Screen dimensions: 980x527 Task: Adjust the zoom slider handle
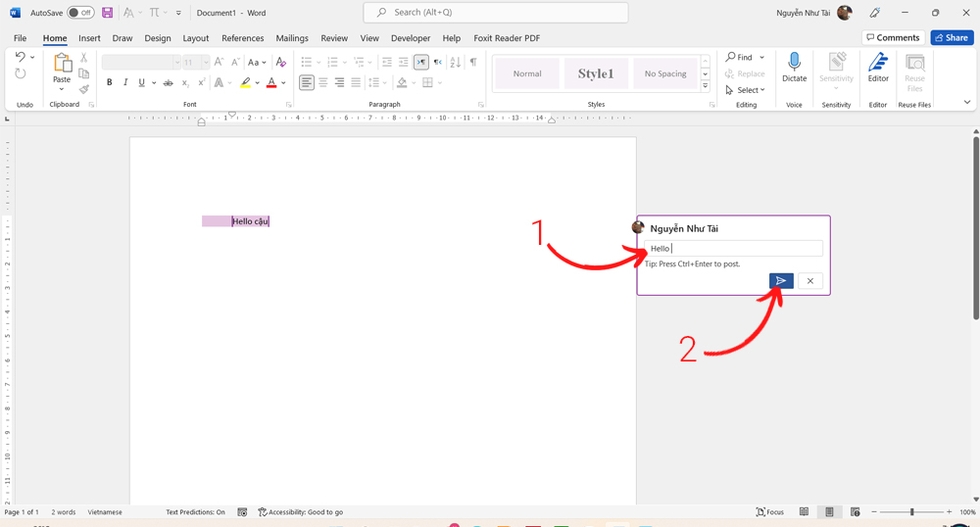[x=911, y=512]
